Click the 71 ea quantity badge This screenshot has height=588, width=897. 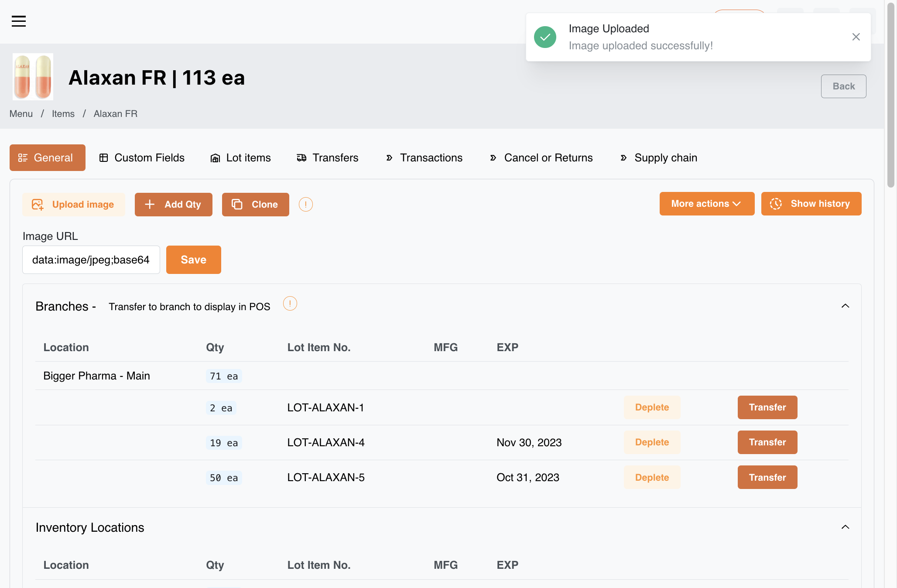224,376
